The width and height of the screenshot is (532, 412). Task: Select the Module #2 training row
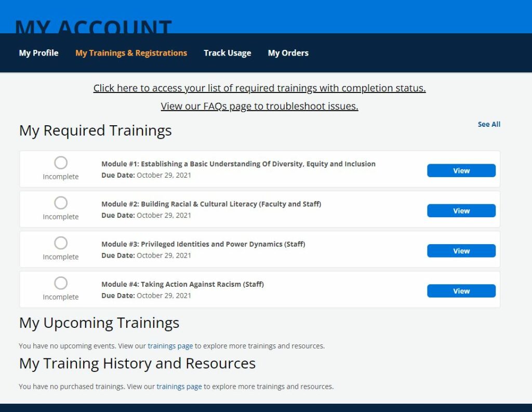click(260, 209)
